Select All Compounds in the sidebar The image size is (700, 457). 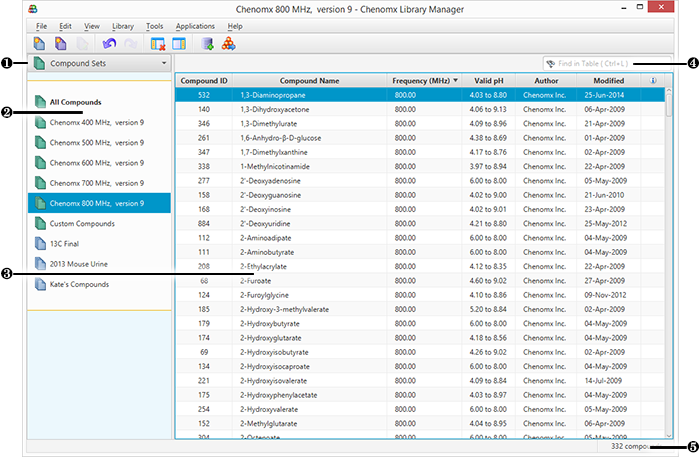click(x=75, y=102)
